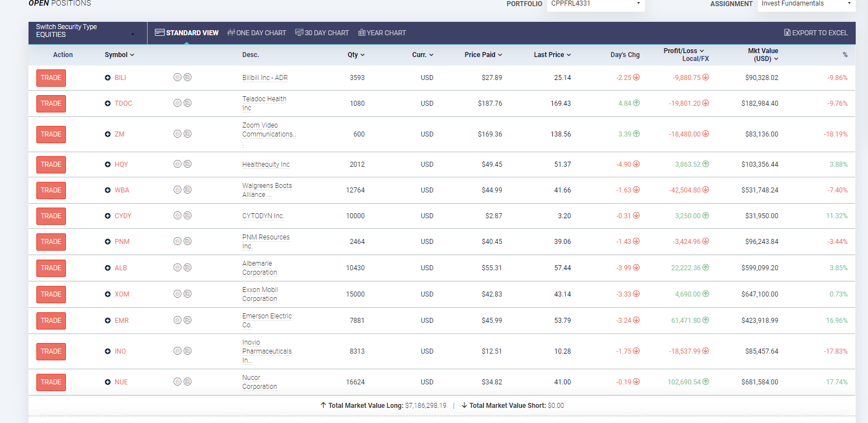The height and width of the screenshot is (423, 868).
Task: Click Export to Excel
Action: pyautogui.click(x=816, y=33)
